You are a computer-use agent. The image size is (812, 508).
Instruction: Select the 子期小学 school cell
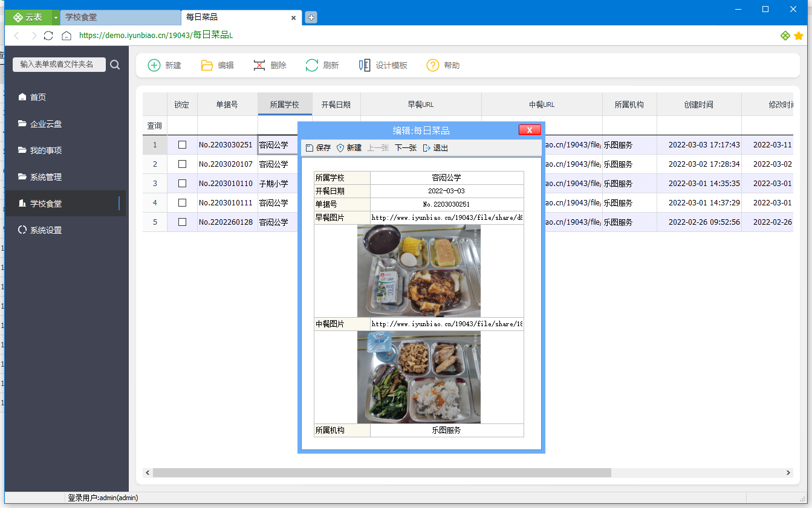(x=278, y=184)
